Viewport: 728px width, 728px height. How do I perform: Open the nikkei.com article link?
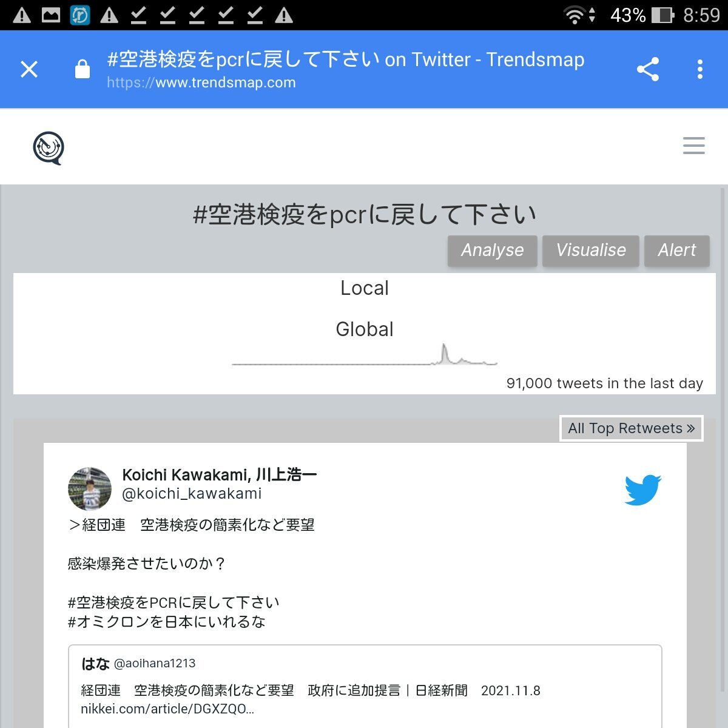167,709
